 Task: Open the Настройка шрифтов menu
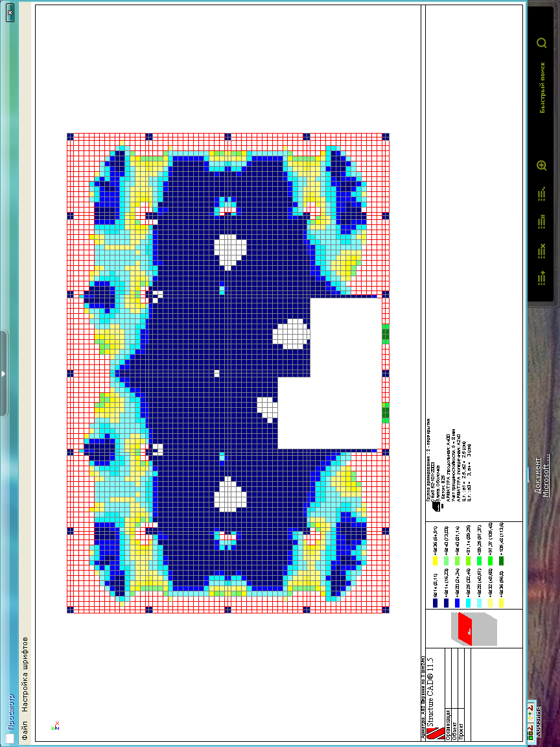[x=24, y=674]
